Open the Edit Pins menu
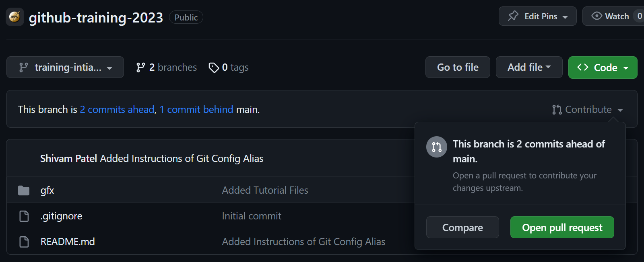Viewport: 644px width, 262px height. [537, 16]
